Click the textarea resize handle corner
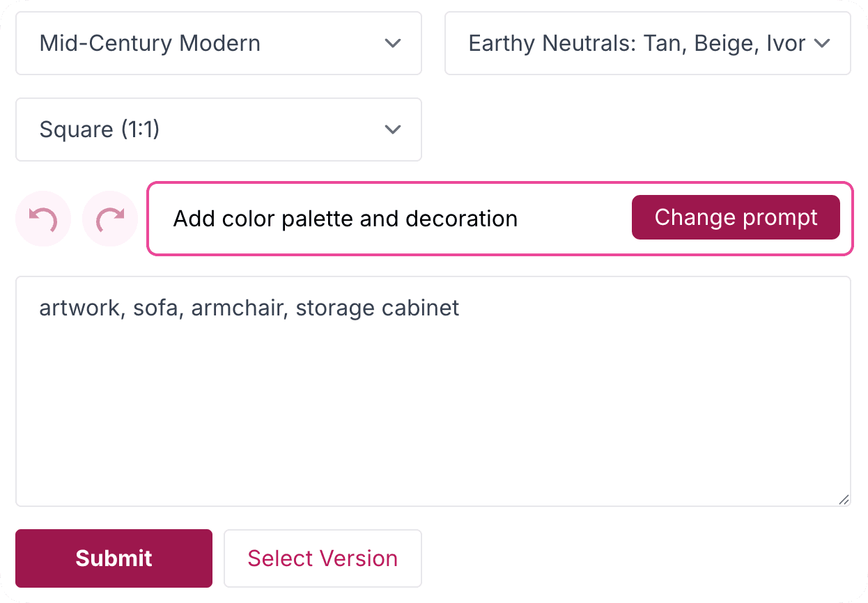Screen dimensions: 868x603 coord(844,499)
